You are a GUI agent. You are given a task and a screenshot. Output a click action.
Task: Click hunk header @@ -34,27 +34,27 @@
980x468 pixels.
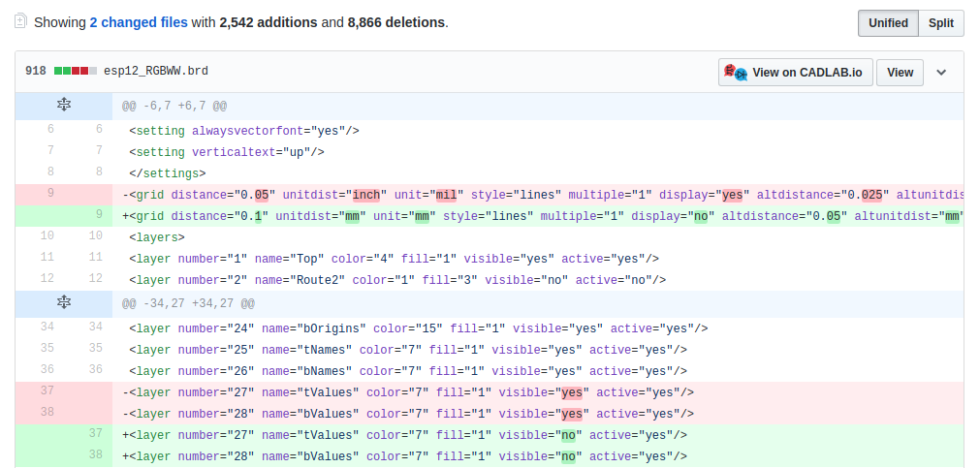188,303
